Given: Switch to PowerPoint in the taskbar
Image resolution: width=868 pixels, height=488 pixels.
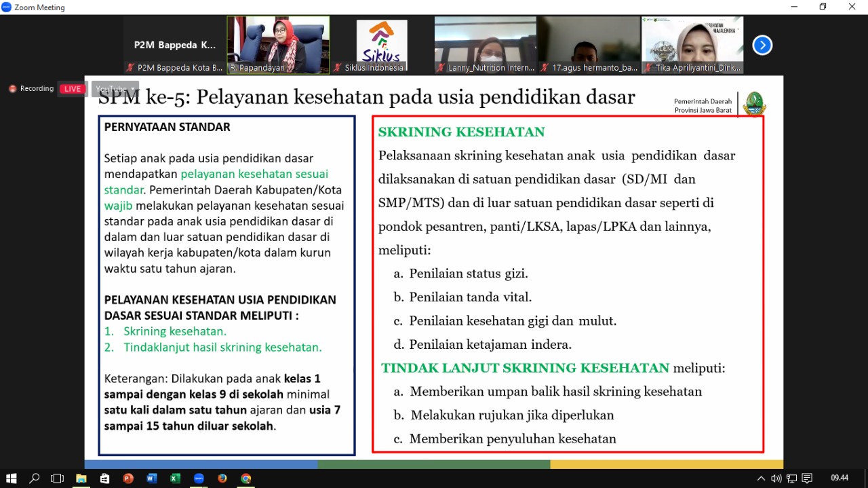Looking at the screenshot, I should coord(128,478).
